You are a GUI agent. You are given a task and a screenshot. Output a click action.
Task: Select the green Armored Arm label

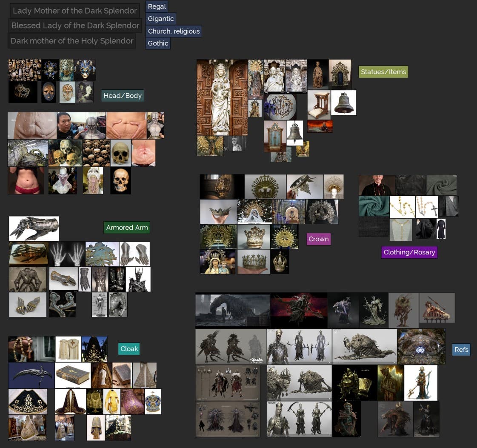coord(127,228)
